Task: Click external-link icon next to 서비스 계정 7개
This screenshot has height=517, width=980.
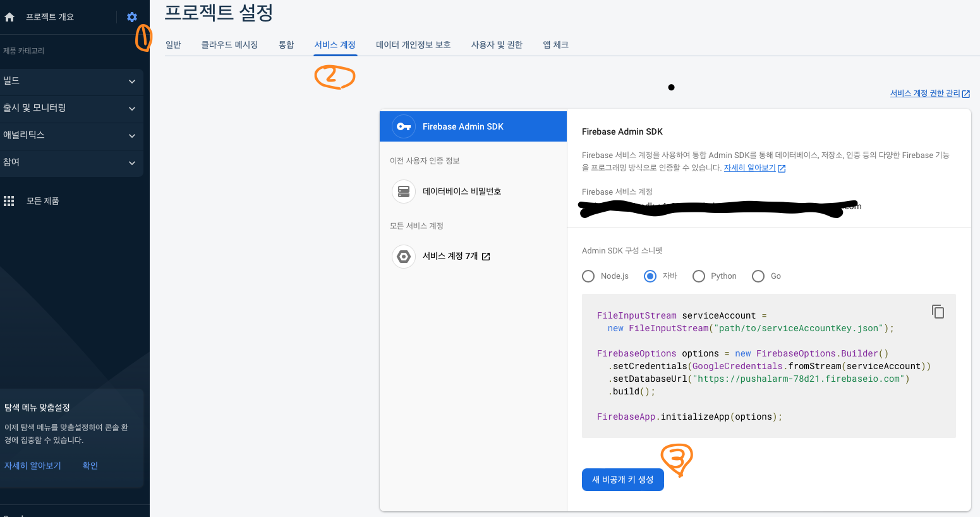Action: coord(486,257)
